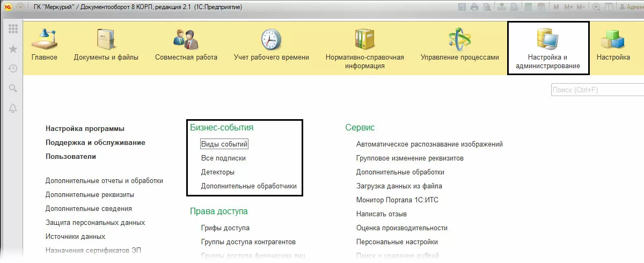The image size is (644, 263).
Task: Click the M+ memory add button
Action: pyautogui.click(x=568, y=7)
